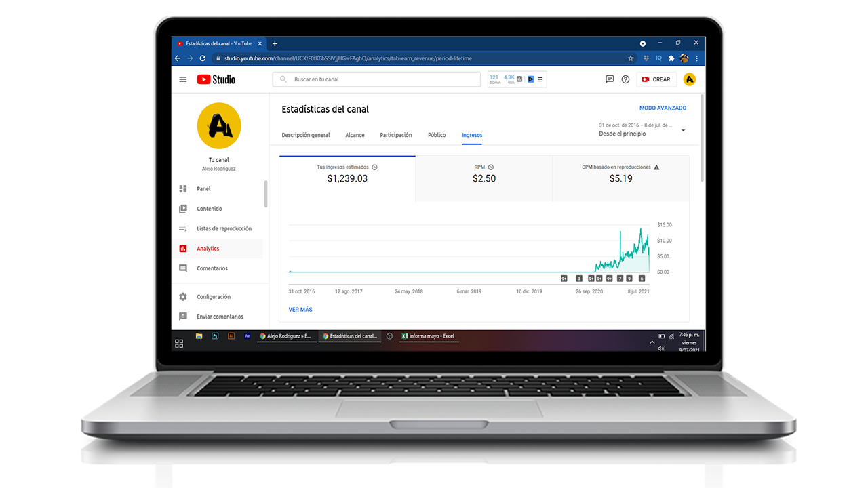Open the extension widget menu lines icon
The width and height of the screenshot is (868, 488).
(540, 79)
